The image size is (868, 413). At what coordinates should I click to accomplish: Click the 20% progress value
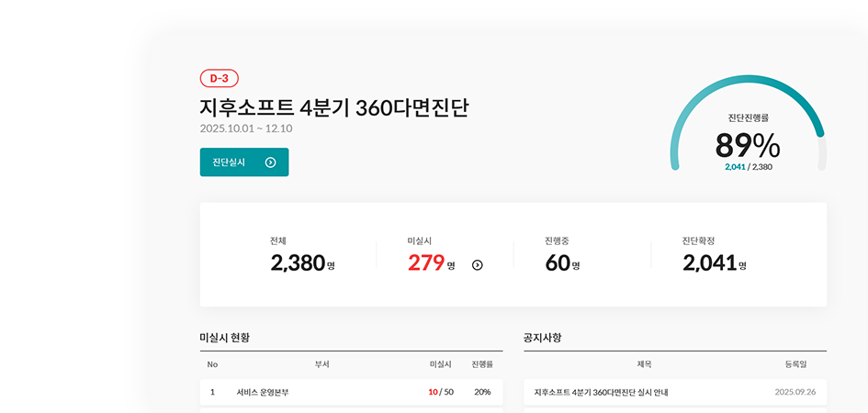(482, 392)
